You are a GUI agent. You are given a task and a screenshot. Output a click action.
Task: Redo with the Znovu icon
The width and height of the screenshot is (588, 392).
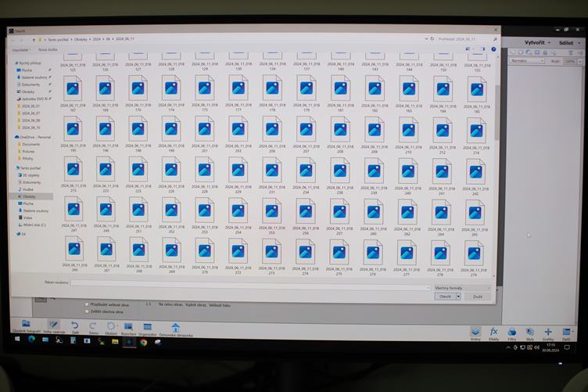tap(93, 328)
